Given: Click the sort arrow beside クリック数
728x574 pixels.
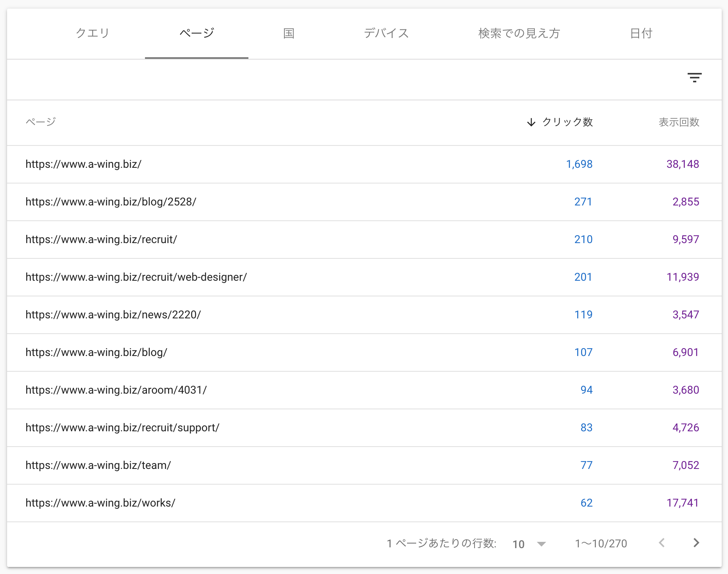Looking at the screenshot, I should (531, 122).
